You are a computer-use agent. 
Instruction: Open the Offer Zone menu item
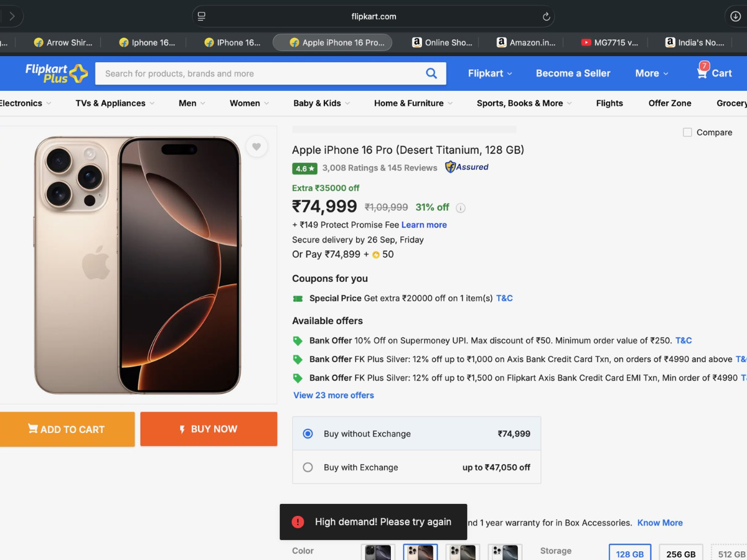click(670, 103)
